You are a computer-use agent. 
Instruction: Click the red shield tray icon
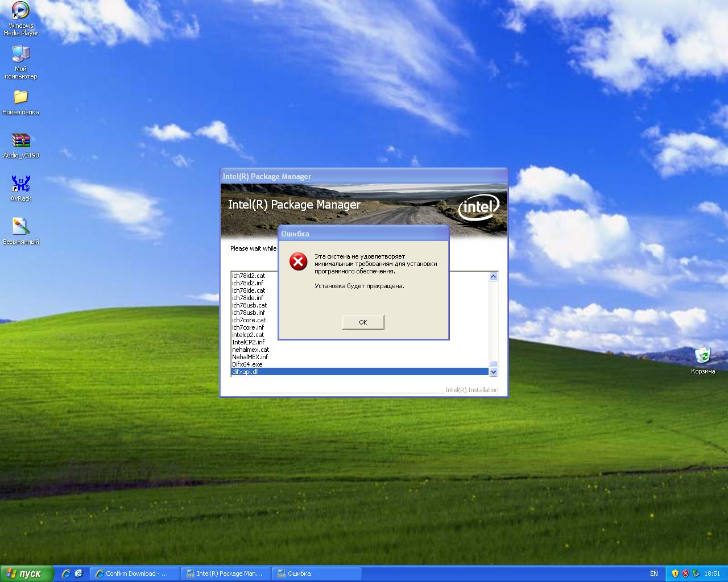click(685, 573)
